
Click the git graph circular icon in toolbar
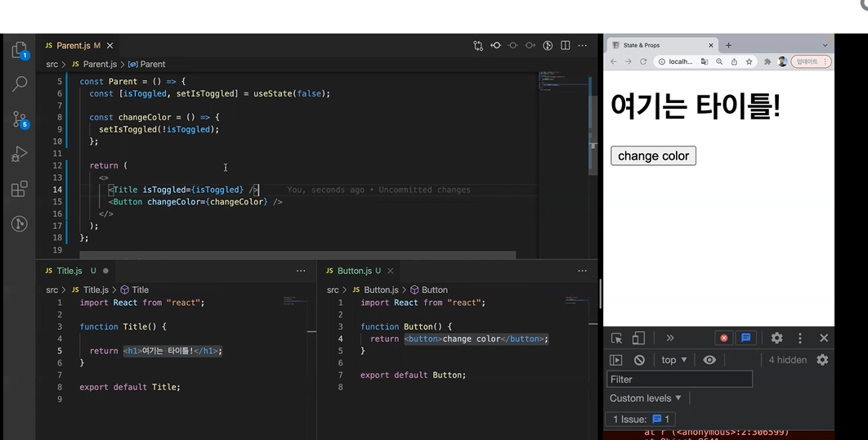tap(548, 46)
